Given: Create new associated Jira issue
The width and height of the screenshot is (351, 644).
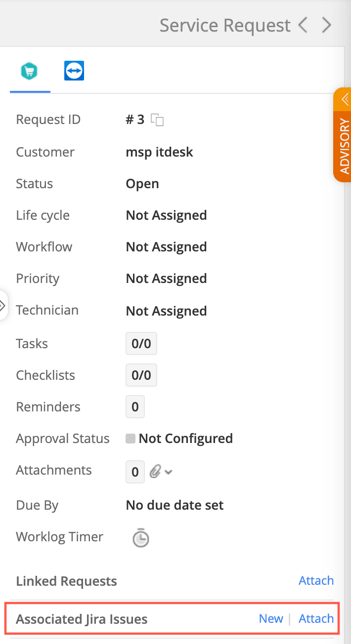Looking at the screenshot, I should (x=271, y=619).
